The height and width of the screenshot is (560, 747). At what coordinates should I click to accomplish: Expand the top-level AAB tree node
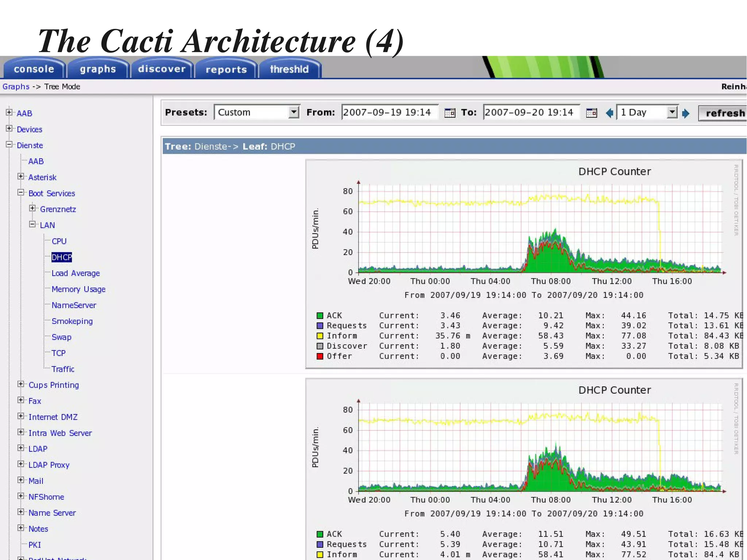[9, 112]
